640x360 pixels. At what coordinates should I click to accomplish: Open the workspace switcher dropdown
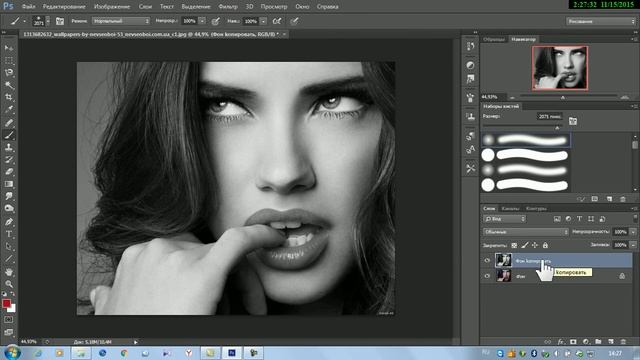click(600, 21)
